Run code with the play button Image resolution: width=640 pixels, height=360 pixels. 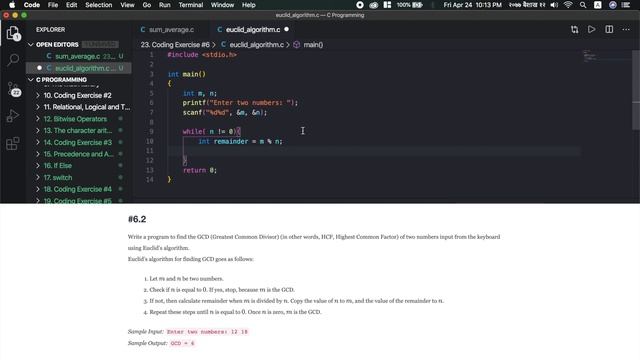tap(591, 29)
